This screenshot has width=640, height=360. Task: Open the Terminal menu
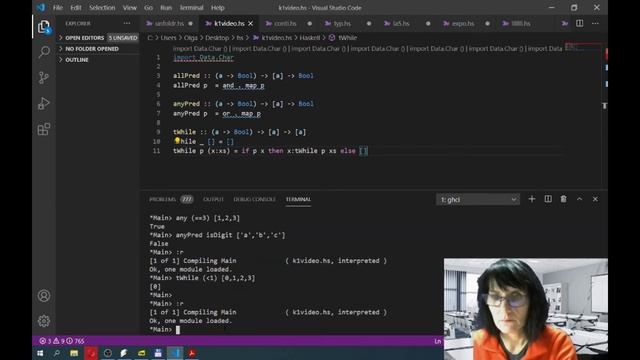point(191,8)
